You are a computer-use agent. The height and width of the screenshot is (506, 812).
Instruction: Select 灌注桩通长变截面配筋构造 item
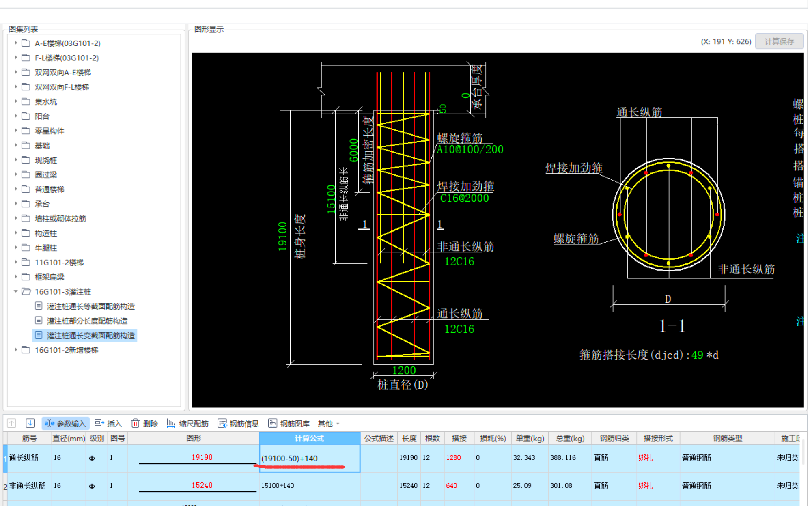(90, 336)
